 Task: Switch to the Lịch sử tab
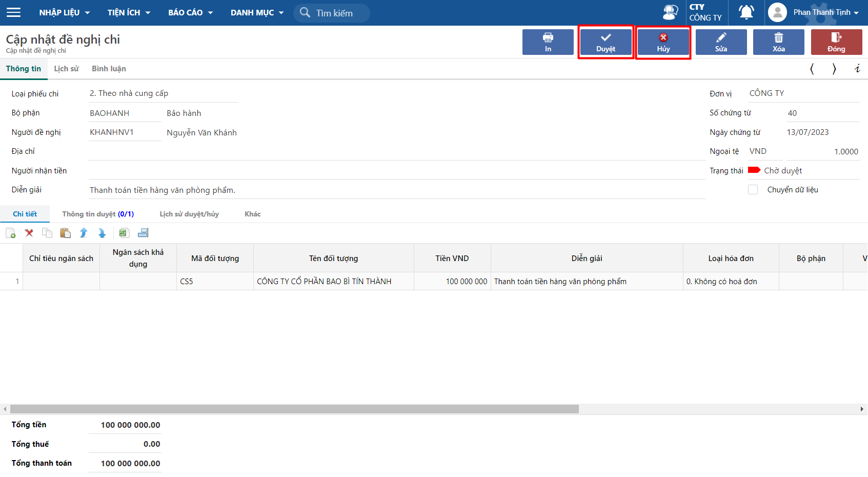(66, 69)
